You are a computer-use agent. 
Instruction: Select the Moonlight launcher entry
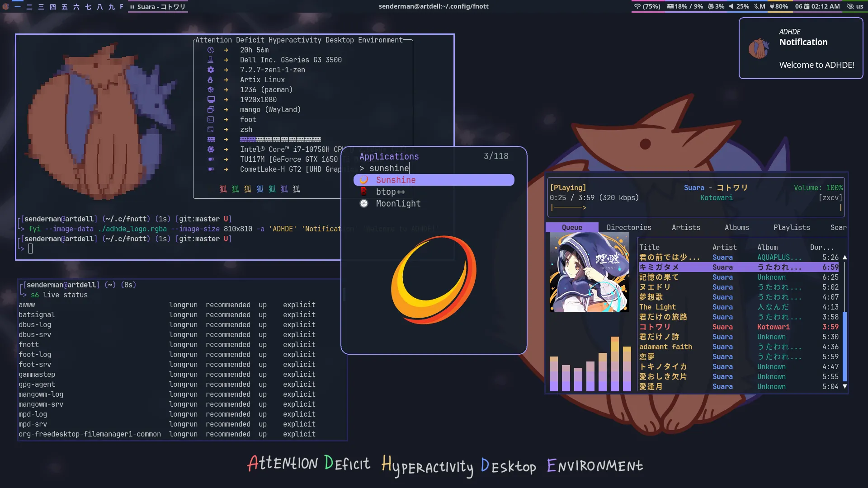[434, 203]
